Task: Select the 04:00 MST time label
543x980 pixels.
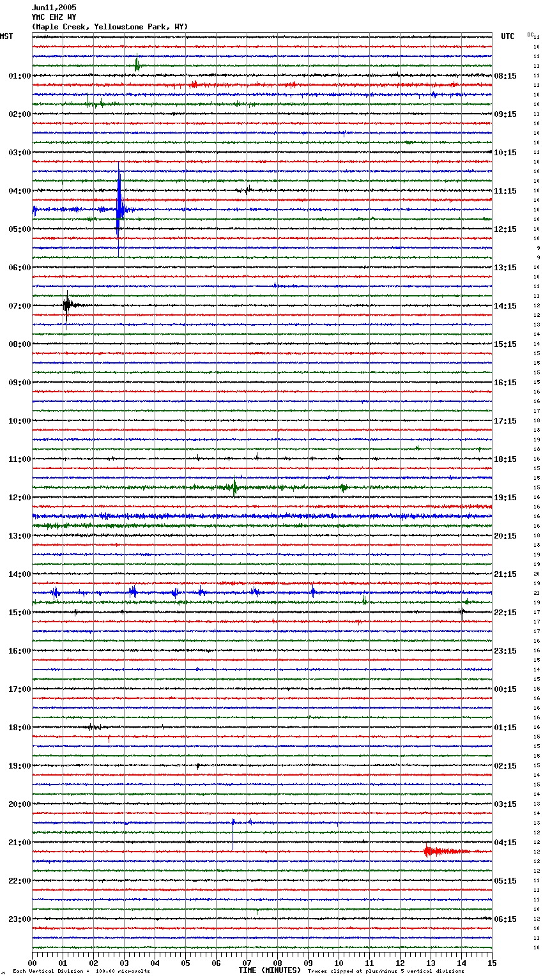Action: 20,191
